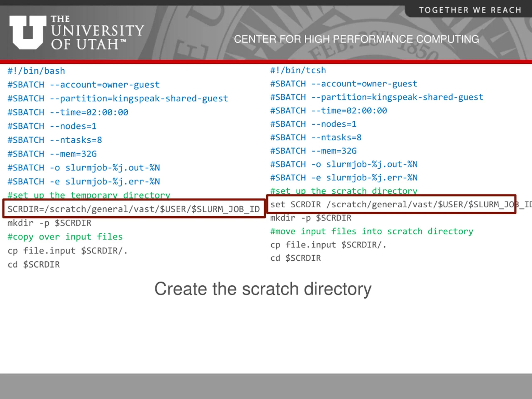Click the highlighted bash SCRDIR= assignment box
The width and height of the screenshot is (532, 399).
pos(134,209)
